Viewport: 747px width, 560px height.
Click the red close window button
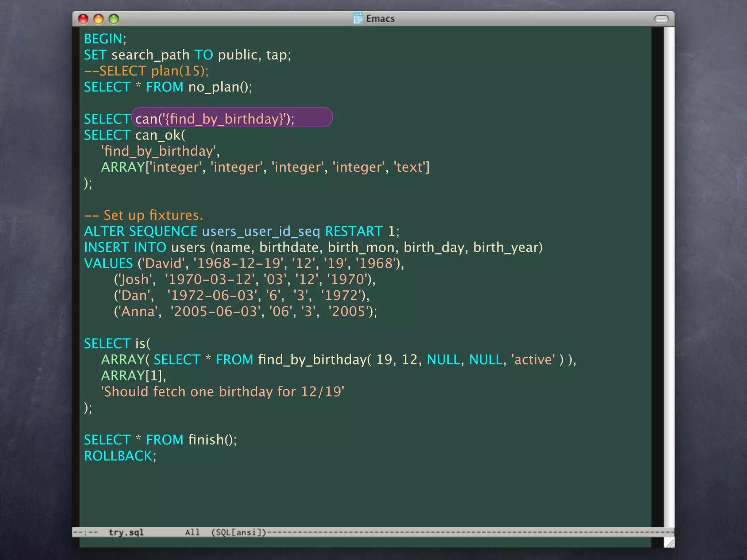[x=83, y=19]
